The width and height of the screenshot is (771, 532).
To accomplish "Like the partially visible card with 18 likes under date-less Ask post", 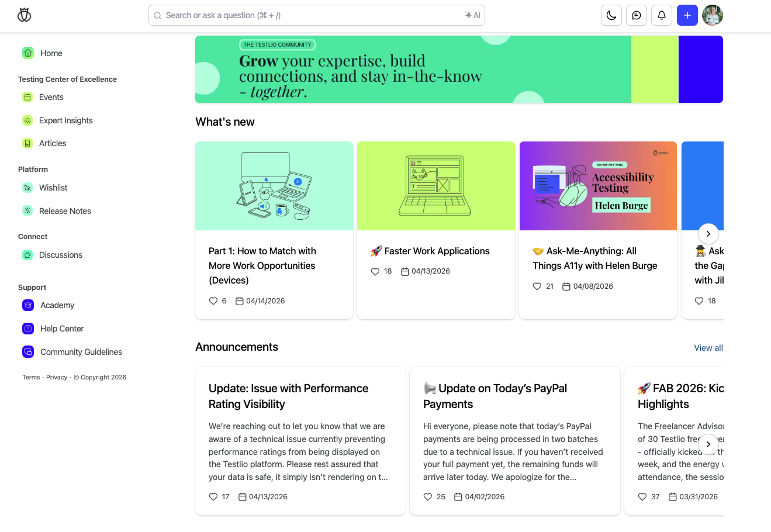I will 699,301.
